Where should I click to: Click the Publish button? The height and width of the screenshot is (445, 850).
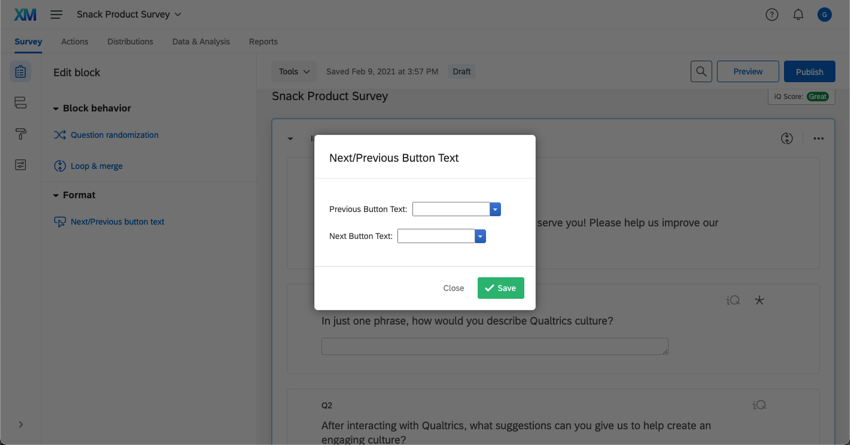(809, 72)
